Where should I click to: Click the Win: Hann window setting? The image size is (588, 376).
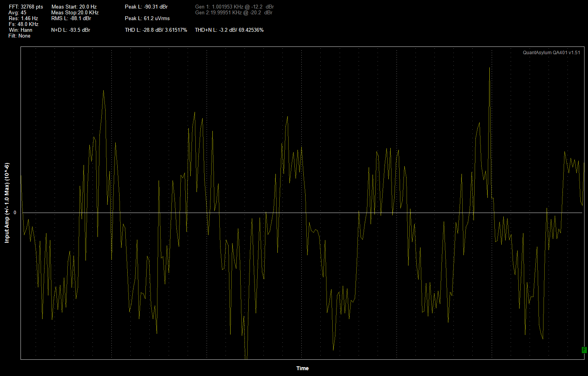pyautogui.click(x=21, y=30)
